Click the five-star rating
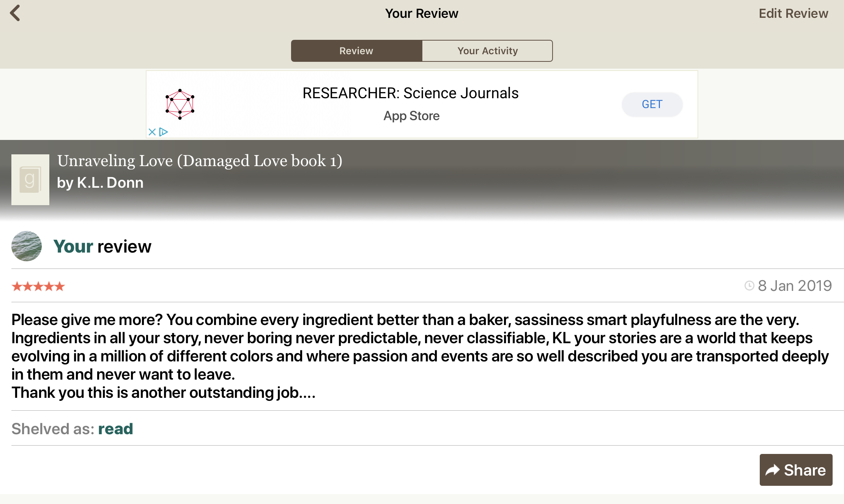The image size is (844, 504). pyautogui.click(x=38, y=286)
